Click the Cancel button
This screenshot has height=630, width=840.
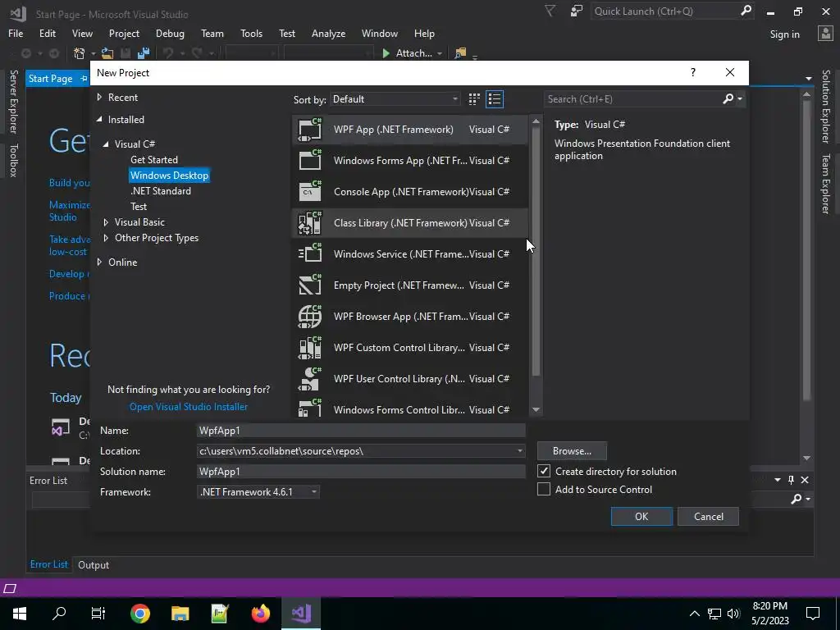[708, 517]
